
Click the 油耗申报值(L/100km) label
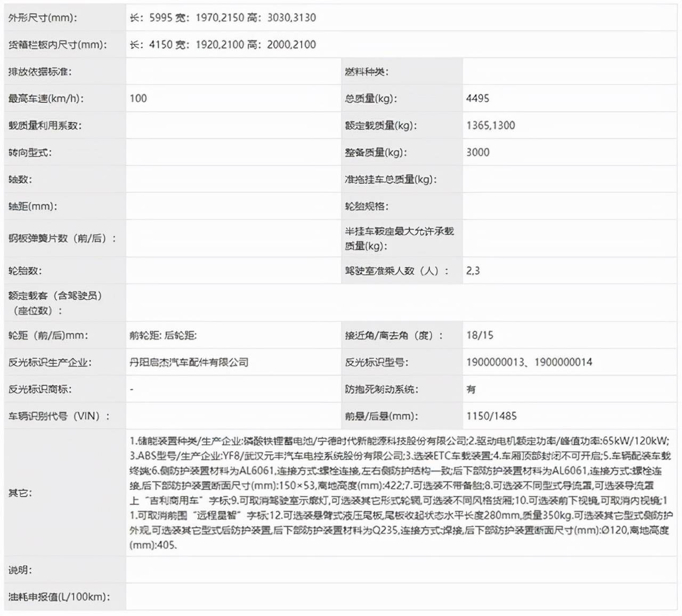[x=59, y=597]
